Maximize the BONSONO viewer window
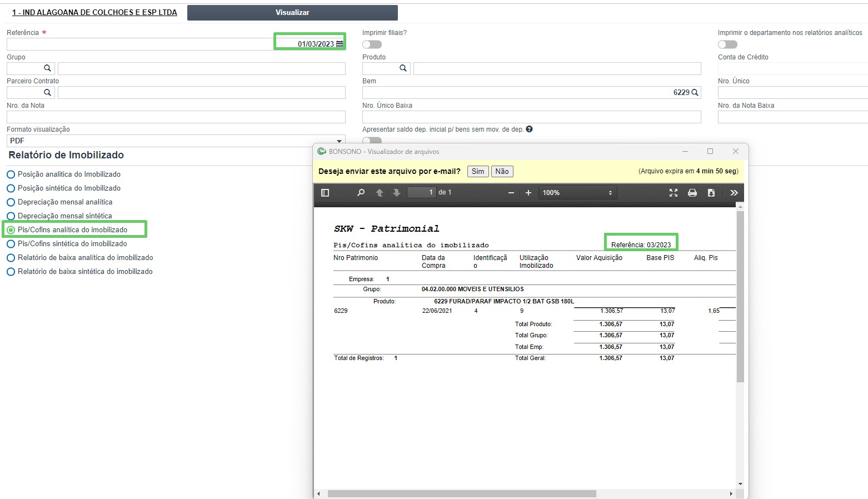The height and width of the screenshot is (499, 868). [710, 151]
